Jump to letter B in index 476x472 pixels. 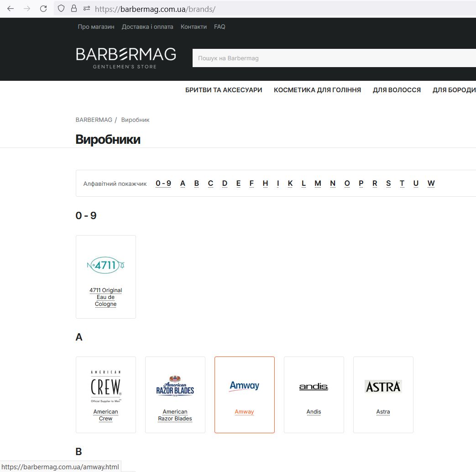click(196, 183)
